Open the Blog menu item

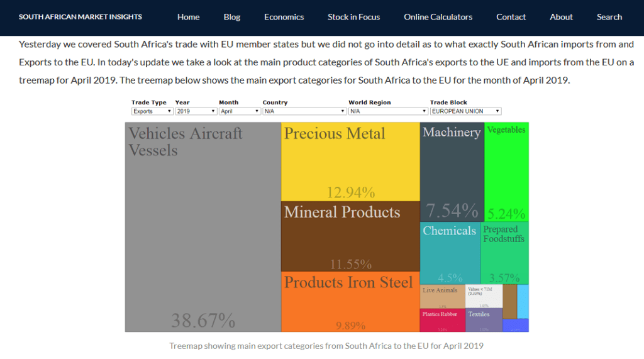(x=232, y=17)
